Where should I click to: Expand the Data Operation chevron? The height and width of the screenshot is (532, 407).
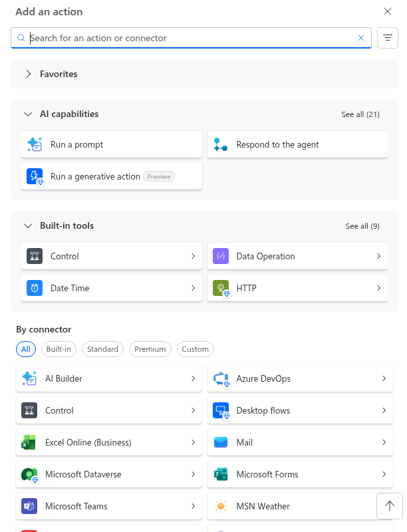click(x=379, y=256)
